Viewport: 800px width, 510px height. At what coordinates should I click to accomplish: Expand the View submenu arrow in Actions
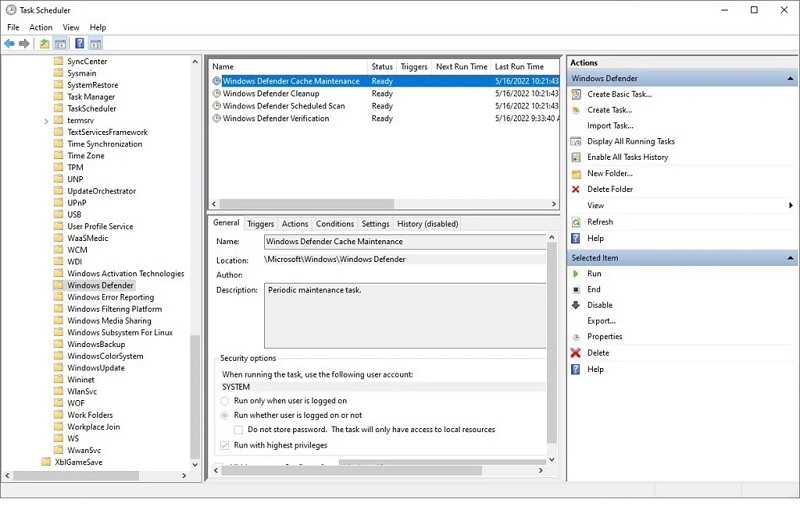pos(790,206)
